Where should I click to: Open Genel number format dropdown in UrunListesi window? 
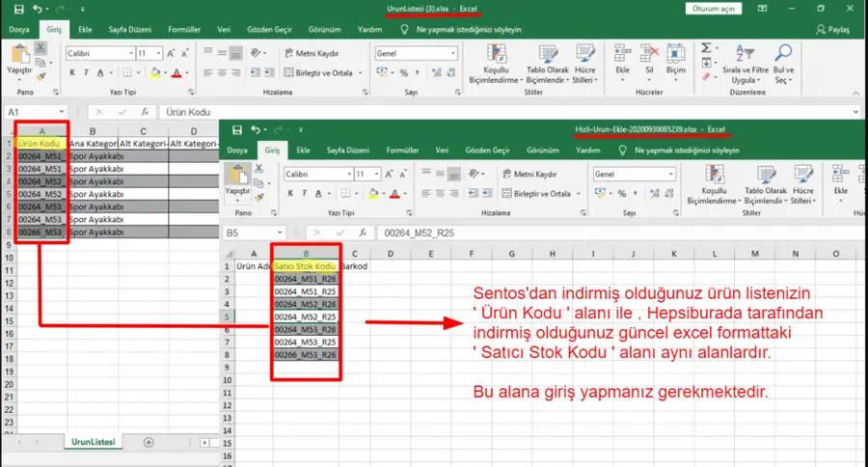click(x=453, y=53)
